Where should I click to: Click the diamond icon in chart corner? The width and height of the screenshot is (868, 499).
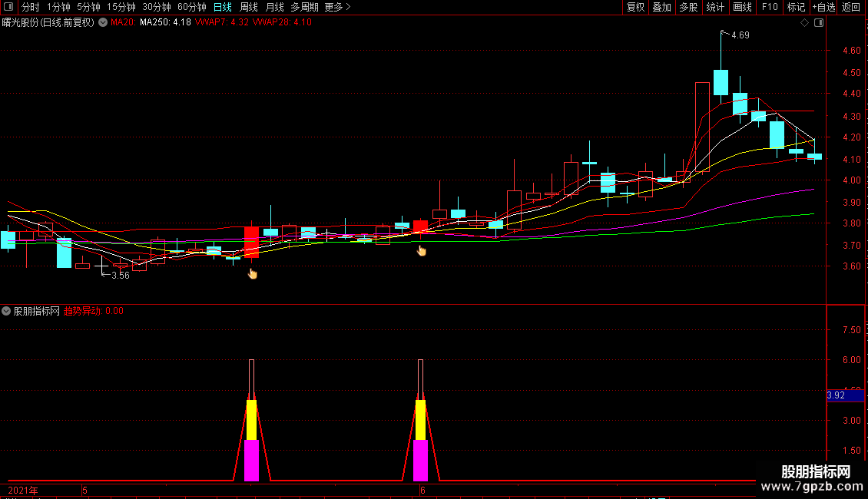click(805, 23)
